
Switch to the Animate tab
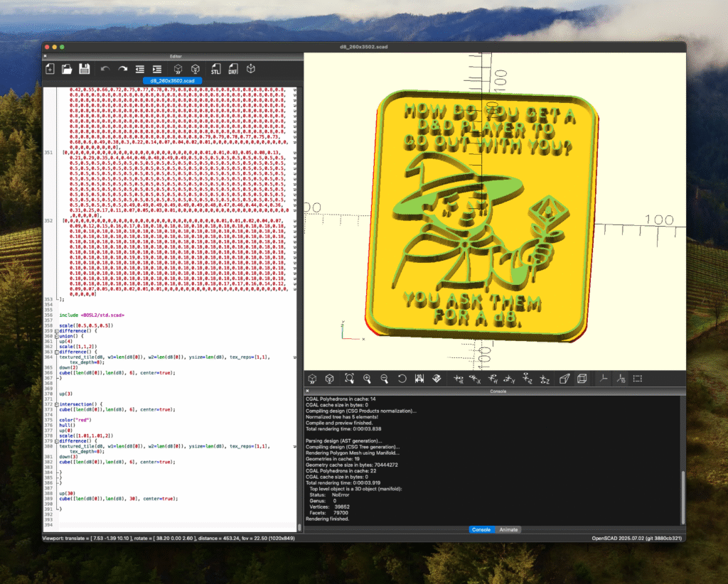[x=508, y=529]
